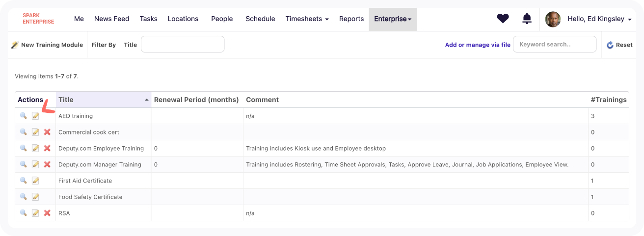Expand the Hello, Ed Kingsley user menu
The height and width of the screenshot is (236, 644).
pyautogui.click(x=599, y=19)
